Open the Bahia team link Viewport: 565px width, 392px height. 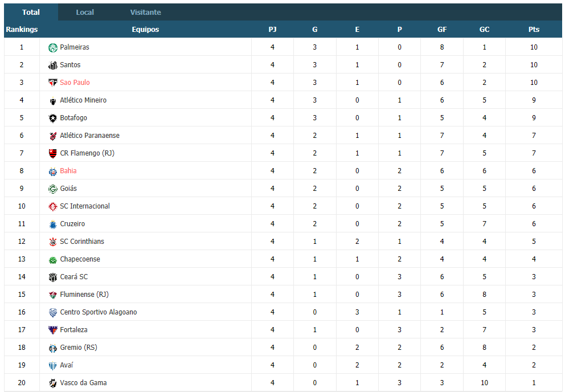(68, 171)
